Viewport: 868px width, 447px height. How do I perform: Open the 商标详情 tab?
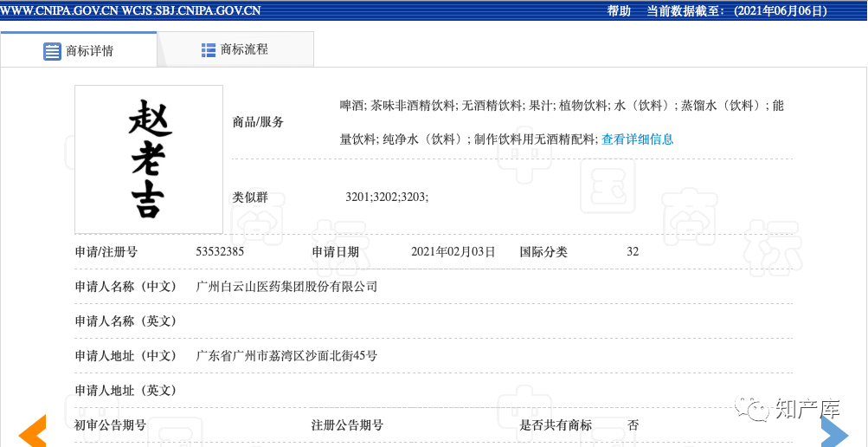tap(78, 50)
